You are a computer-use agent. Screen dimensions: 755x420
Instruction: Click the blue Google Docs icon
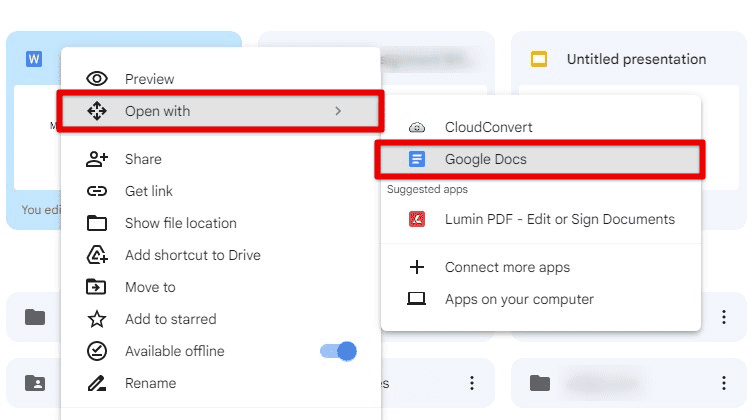tap(417, 159)
